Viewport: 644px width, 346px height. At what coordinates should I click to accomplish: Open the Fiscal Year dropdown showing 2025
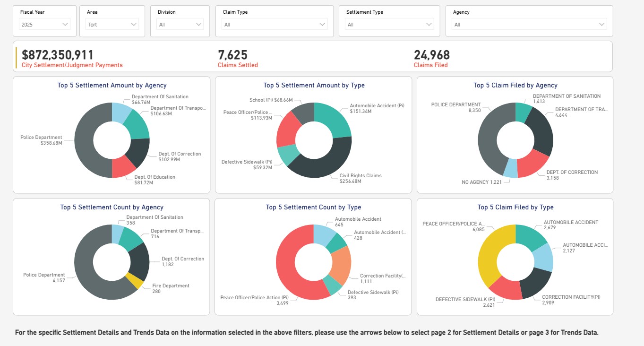tap(45, 25)
